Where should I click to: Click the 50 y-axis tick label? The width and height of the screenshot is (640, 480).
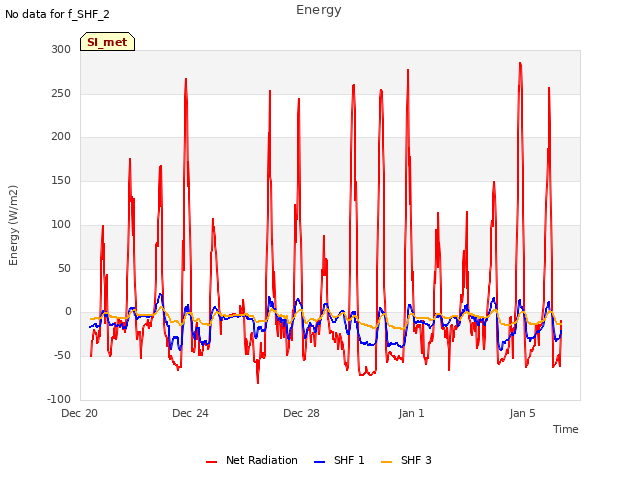pos(65,269)
